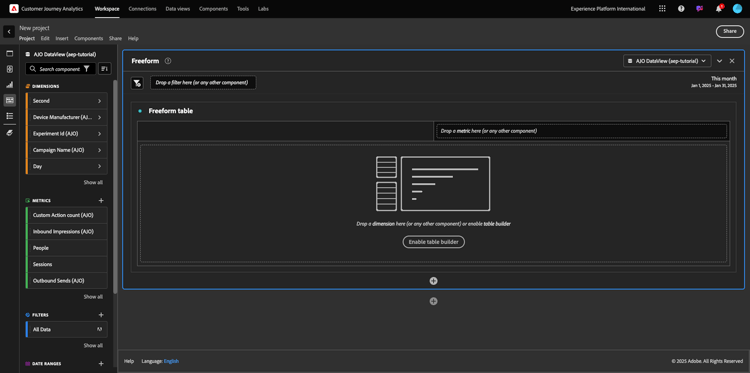Select Outbound Sends (AJO) metric

66,280
